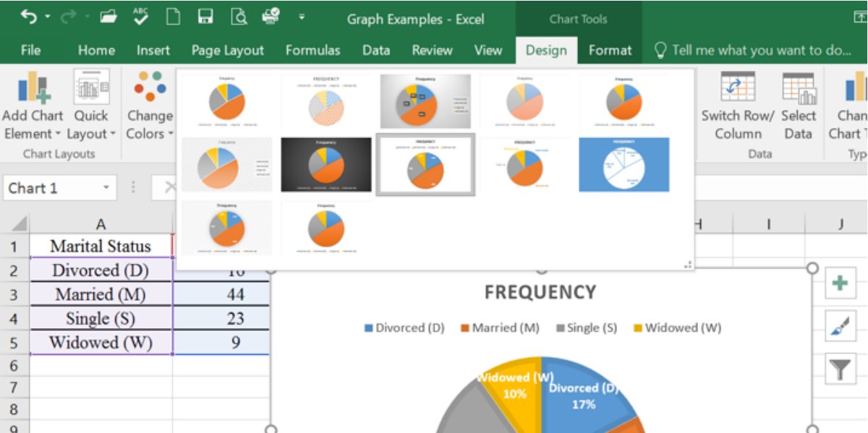Open the File tab
Screen dimensions: 868x433
click(x=30, y=50)
